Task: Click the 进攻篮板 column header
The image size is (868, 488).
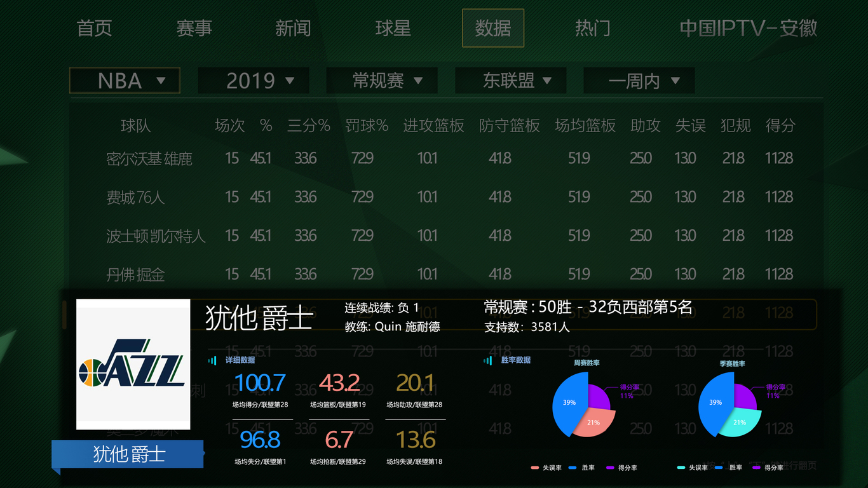Action: [x=433, y=126]
